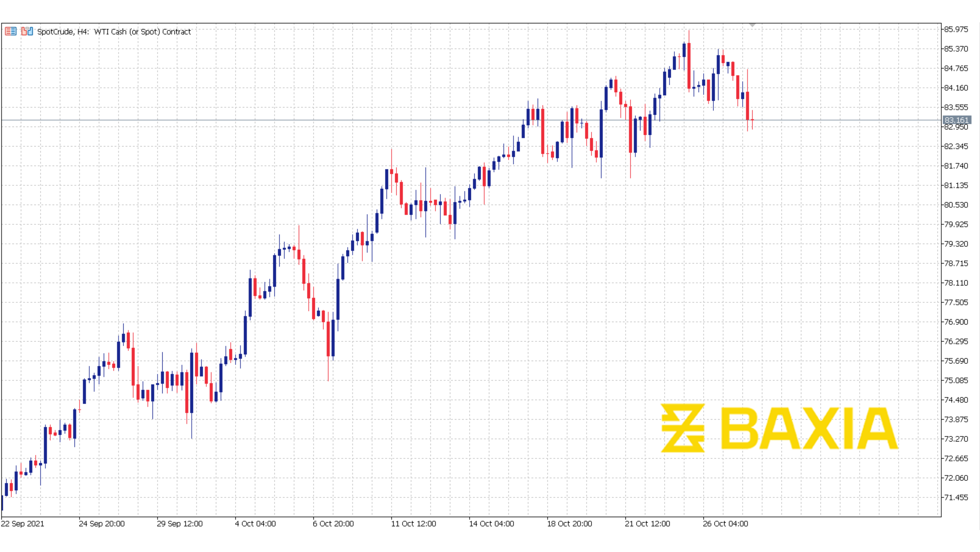980x552 pixels.
Task: Click the 18 Oct 20:00 time label
Action: [x=569, y=524]
